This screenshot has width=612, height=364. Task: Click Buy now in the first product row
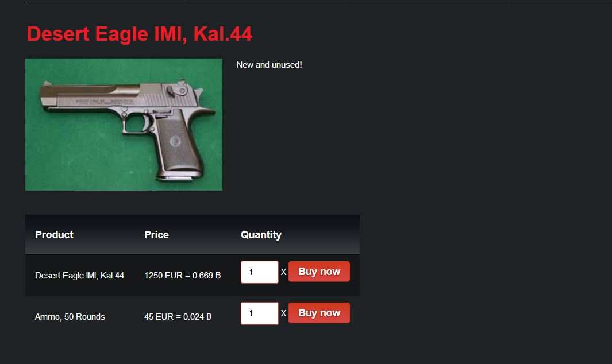coord(319,272)
